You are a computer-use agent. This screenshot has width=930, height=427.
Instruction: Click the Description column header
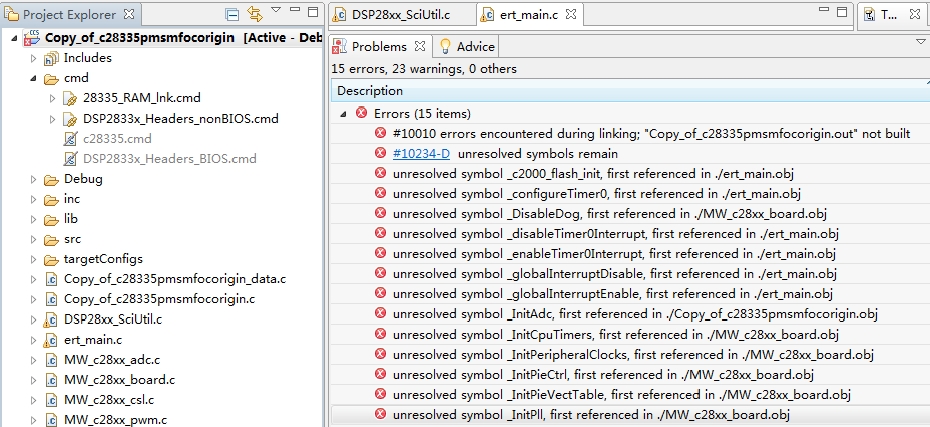coord(370,91)
